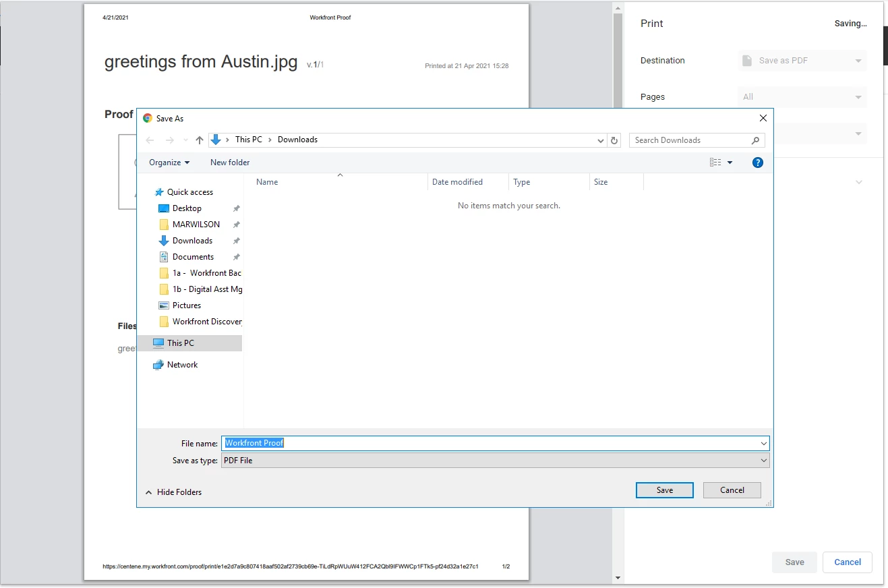Sort by the Name column
The width and height of the screenshot is (888, 588).
267,182
